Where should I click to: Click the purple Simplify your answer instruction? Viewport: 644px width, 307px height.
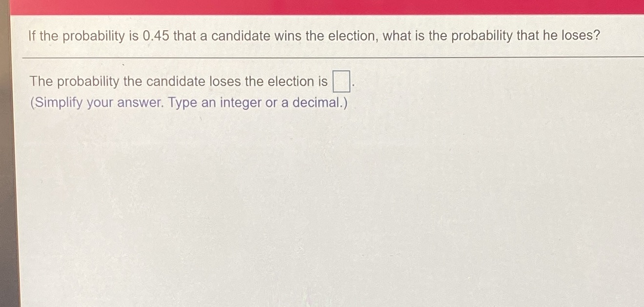[96, 102]
